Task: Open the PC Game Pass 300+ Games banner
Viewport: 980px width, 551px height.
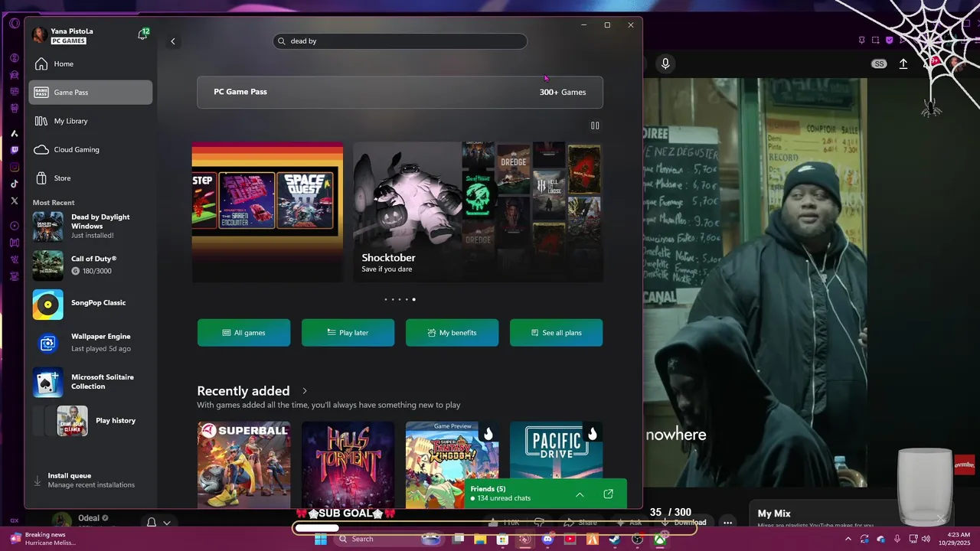Action: tap(400, 92)
